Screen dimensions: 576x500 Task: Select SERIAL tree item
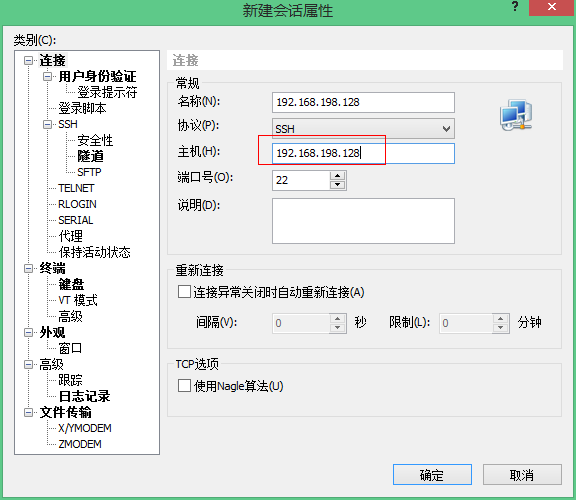pyautogui.click(x=76, y=220)
